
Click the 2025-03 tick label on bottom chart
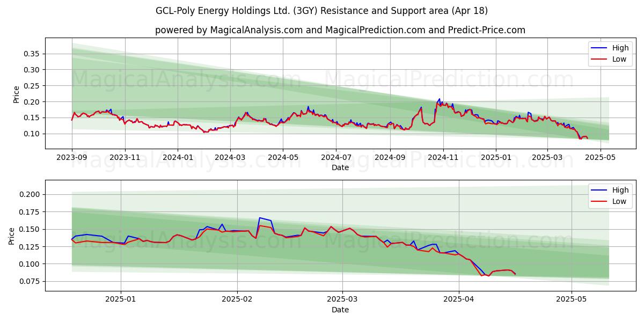pos(342,299)
